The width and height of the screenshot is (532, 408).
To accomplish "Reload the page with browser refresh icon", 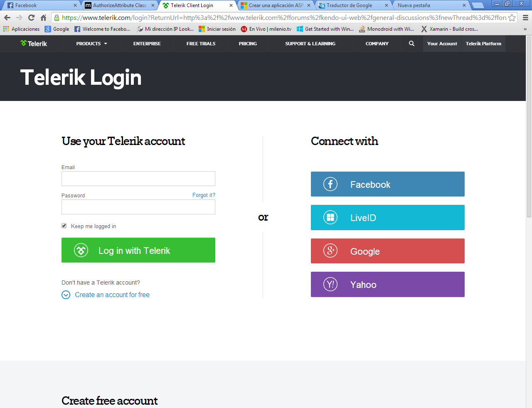I will 31,17.
